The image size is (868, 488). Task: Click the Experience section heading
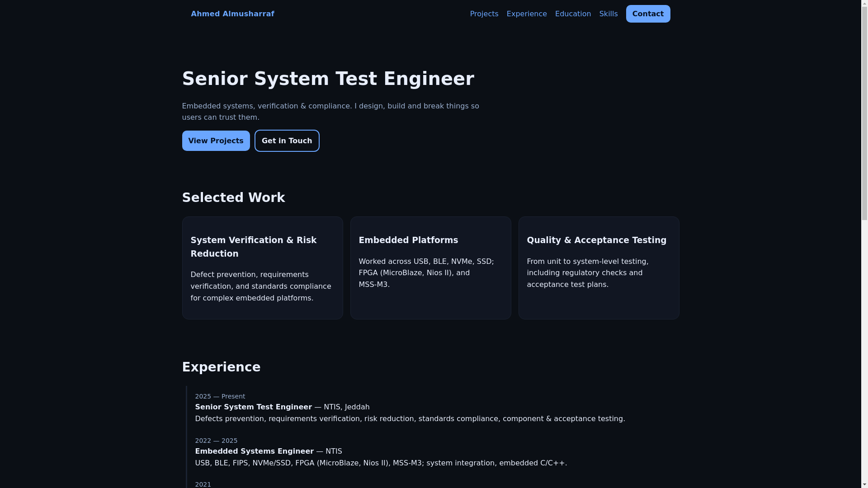(x=221, y=367)
